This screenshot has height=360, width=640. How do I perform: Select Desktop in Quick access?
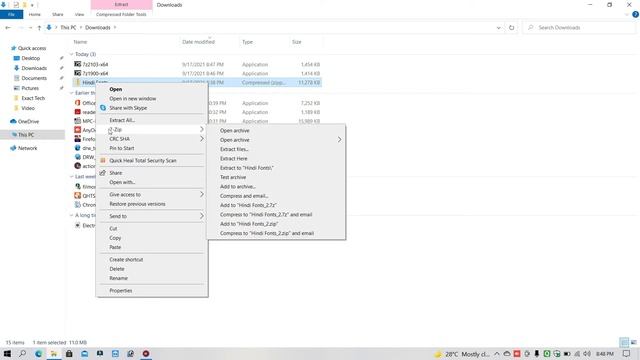[x=31, y=58]
